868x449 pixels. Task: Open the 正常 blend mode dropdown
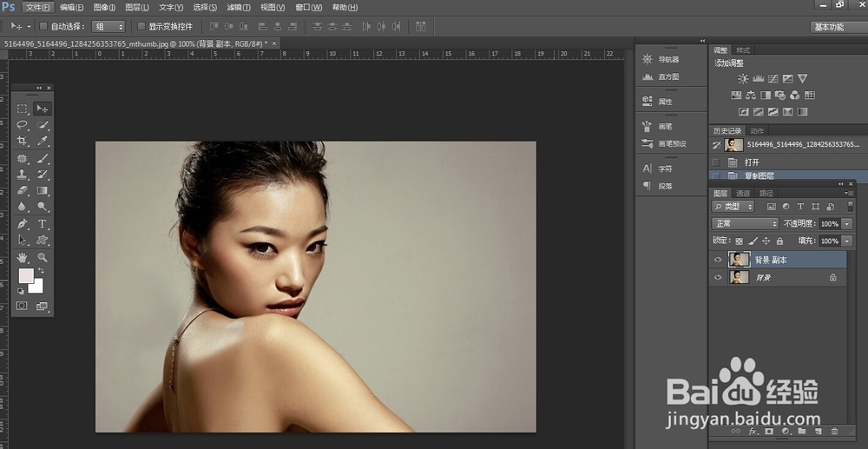pos(745,224)
